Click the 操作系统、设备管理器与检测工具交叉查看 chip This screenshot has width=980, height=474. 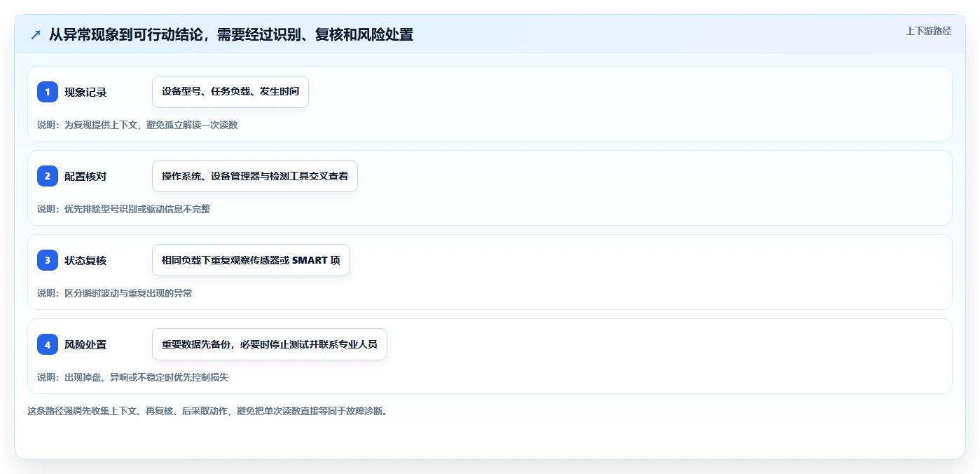click(x=255, y=176)
